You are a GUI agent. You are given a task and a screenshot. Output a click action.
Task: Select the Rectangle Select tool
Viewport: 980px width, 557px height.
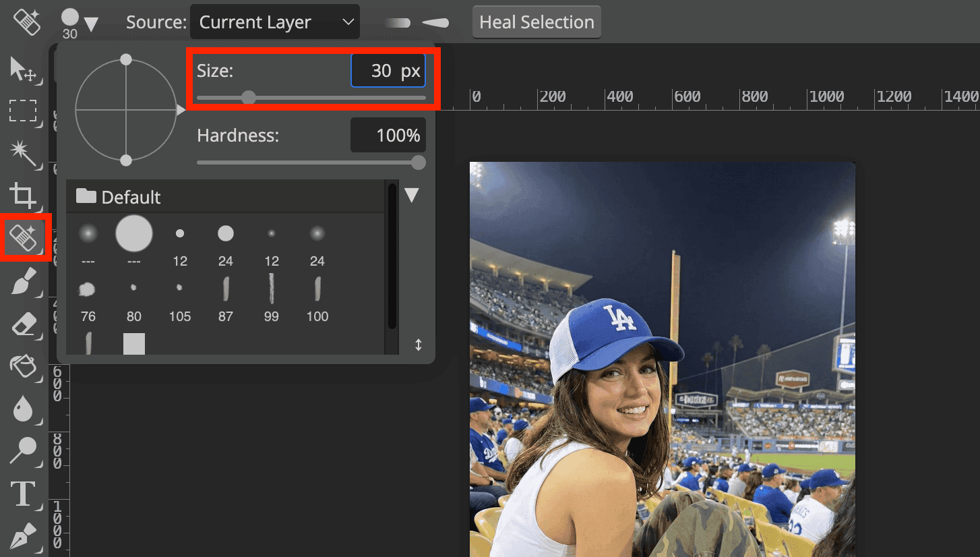(x=23, y=110)
